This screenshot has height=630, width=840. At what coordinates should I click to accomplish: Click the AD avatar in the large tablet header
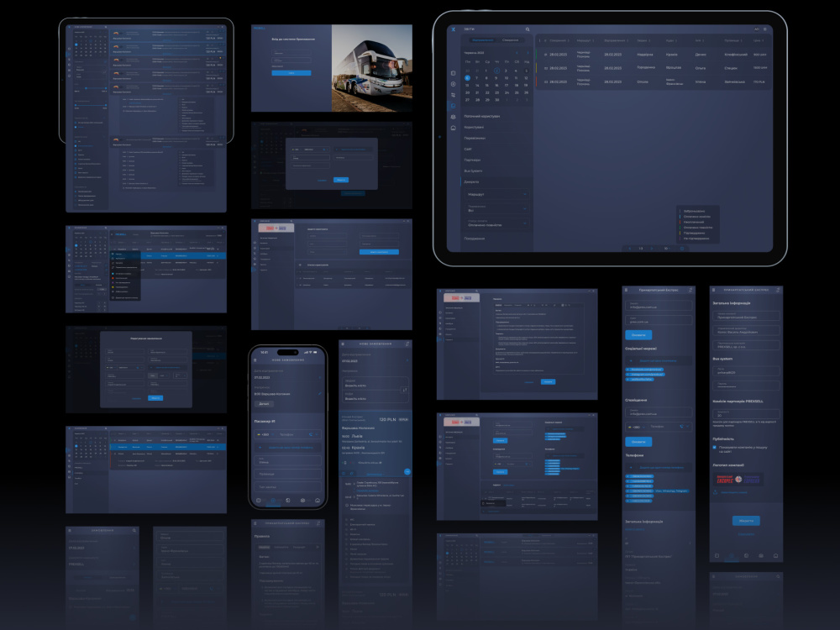(x=757, y=29)
